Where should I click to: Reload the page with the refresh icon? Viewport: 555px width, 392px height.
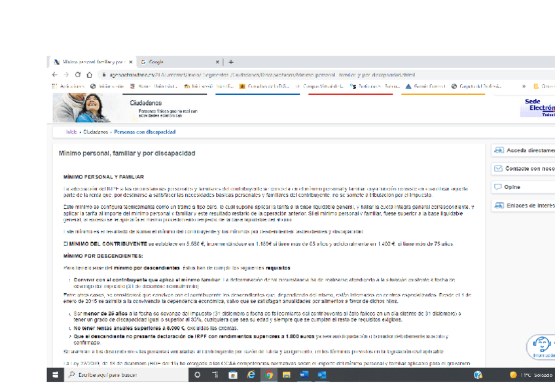tap(78, 75)
